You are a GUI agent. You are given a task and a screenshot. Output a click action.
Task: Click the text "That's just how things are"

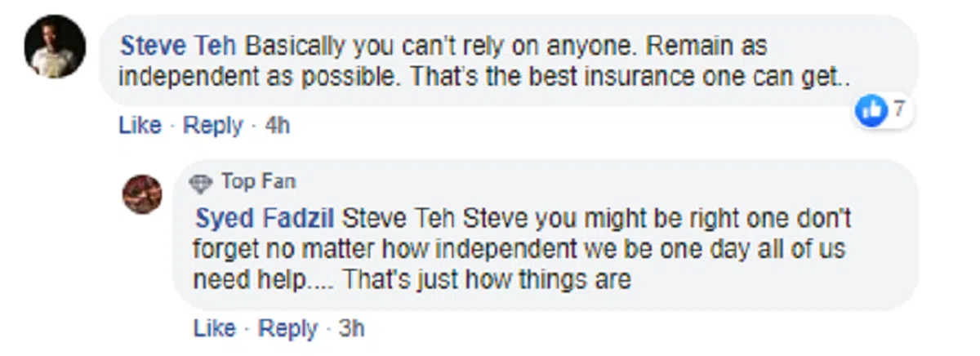pos(487,280)
